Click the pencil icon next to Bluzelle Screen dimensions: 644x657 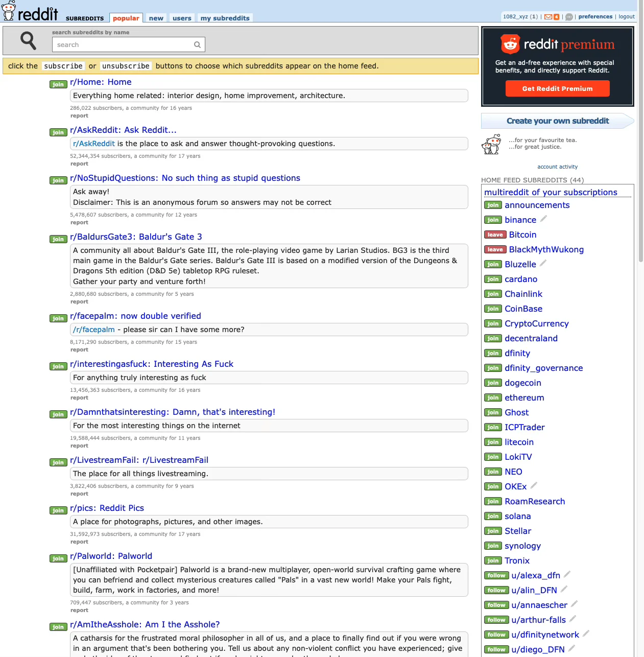pos(543,264)
